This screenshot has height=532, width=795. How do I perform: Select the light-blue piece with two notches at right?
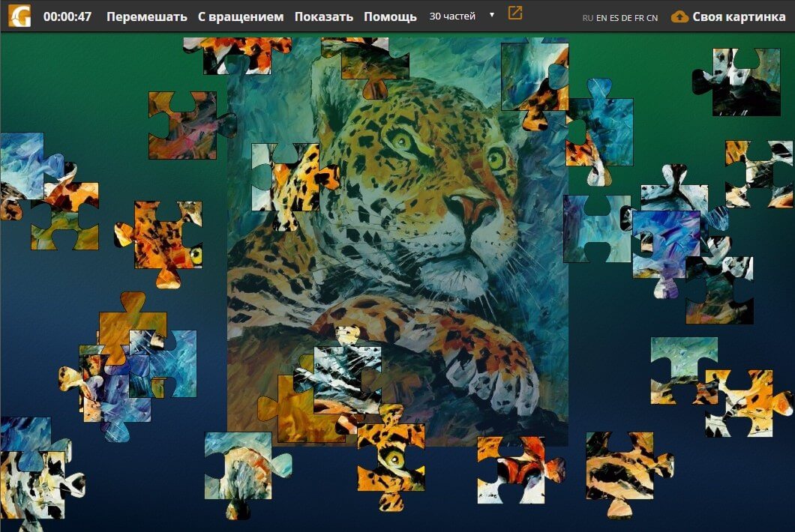(597, 229)
